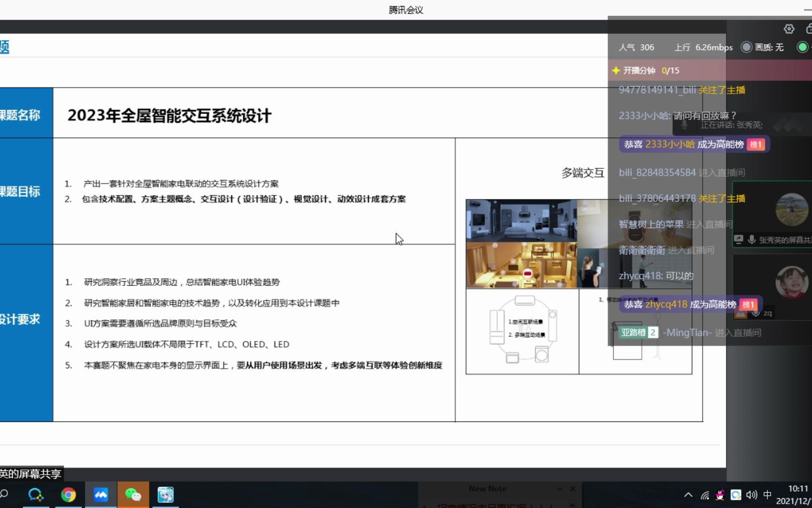
Task: Open user 94778149141_bili in chat
Action: [x=657, y=90]
